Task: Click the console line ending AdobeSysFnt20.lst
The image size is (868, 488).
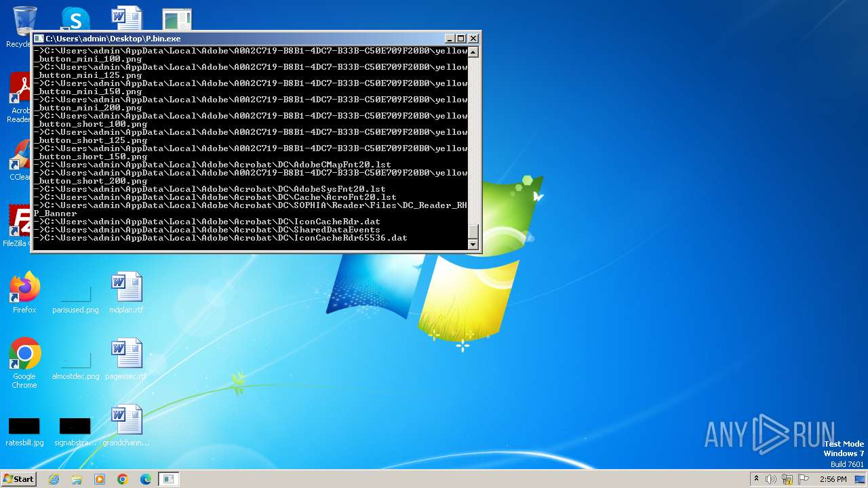Action: pos(210,189)
